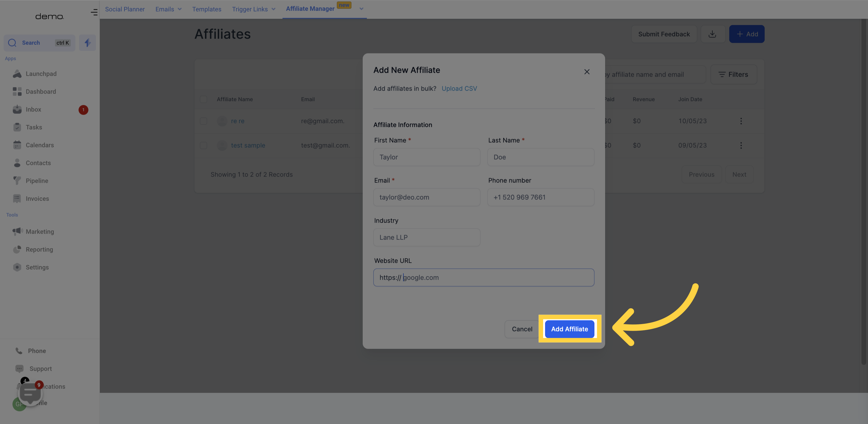Image resolution: width=868 pixels, height=424 pixels.
Task: Click the Upload CSV link
Action: coord(460,88)
